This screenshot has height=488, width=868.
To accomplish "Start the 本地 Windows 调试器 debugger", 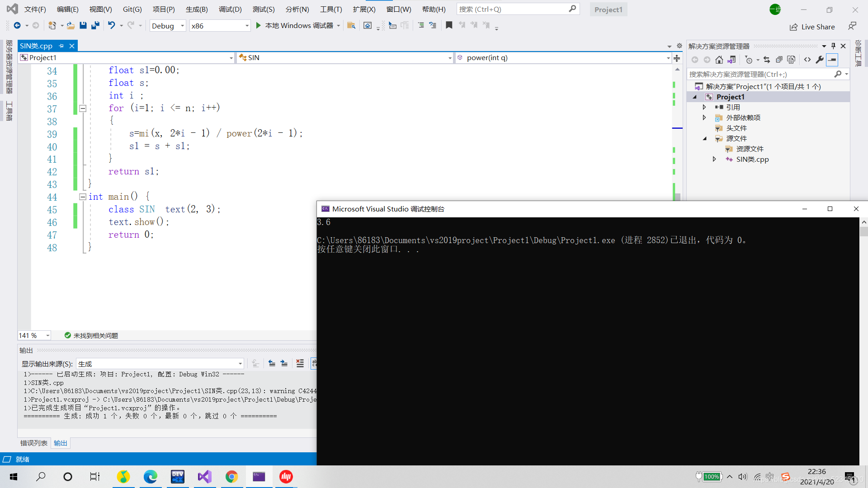I will (294, 26).
